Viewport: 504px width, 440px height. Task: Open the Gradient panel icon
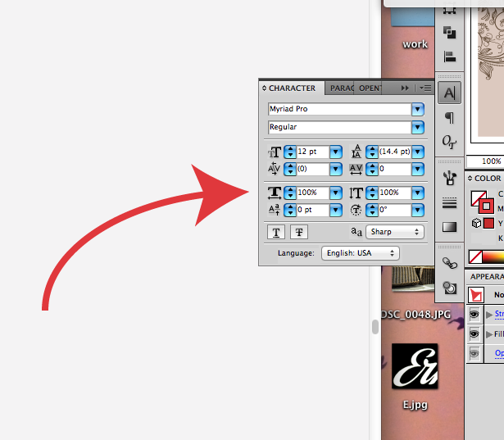449,227
